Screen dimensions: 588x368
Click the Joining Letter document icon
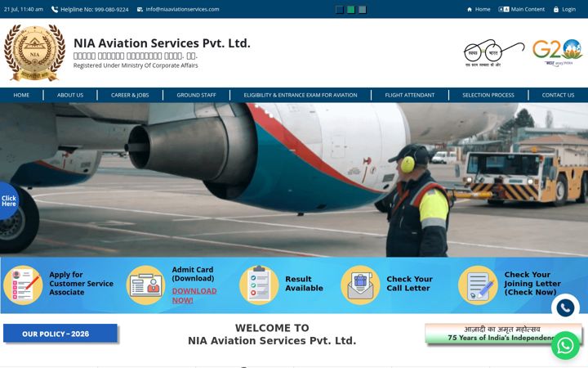point(478,285)
